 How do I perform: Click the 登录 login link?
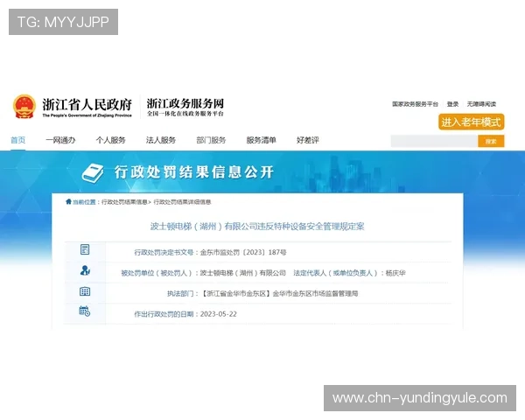tap(452, 104)
